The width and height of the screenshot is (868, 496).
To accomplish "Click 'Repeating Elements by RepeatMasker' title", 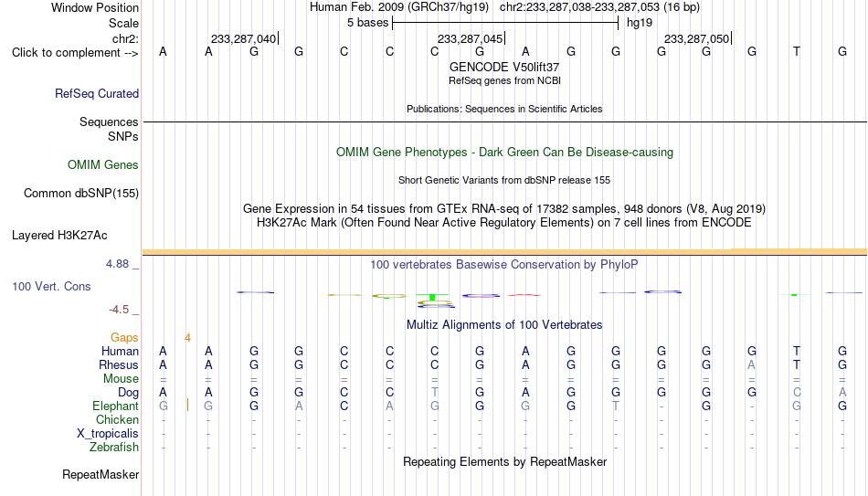I will [x=504, y=461].
